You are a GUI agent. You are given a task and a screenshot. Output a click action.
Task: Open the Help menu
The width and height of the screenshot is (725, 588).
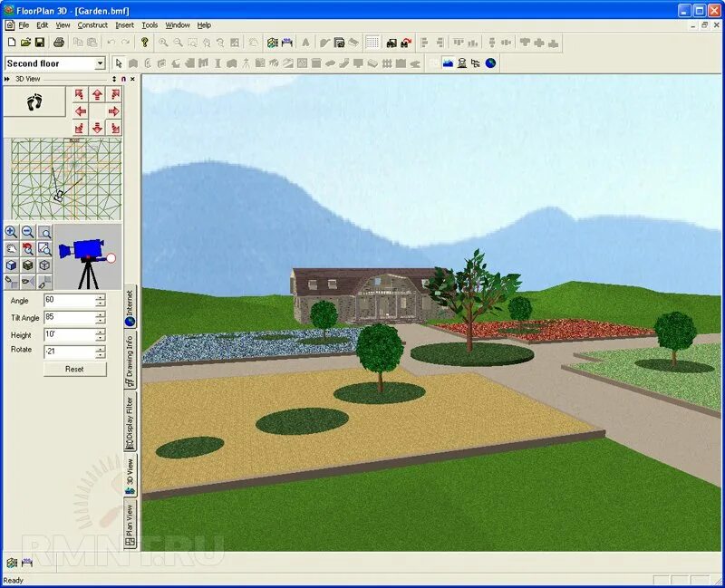click(x=204, y=25)
